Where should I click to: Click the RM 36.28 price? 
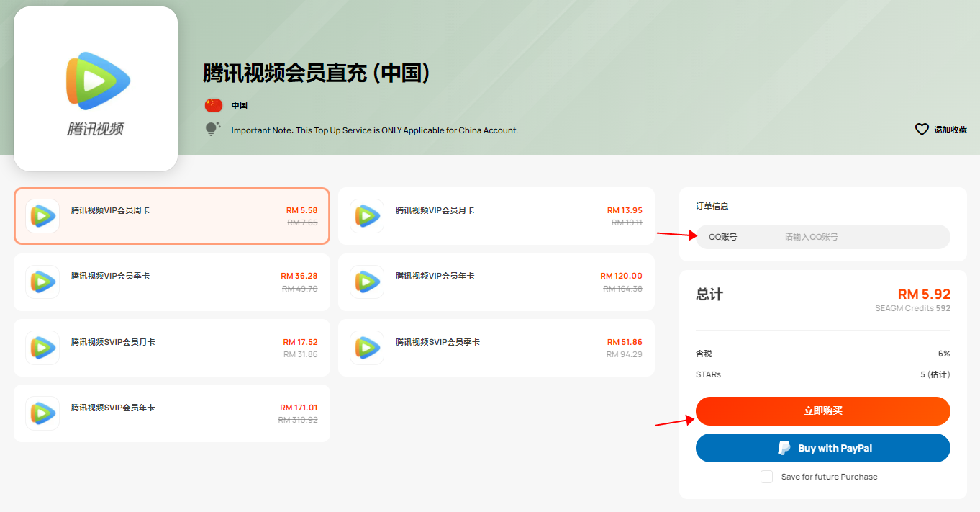[299, 276]
